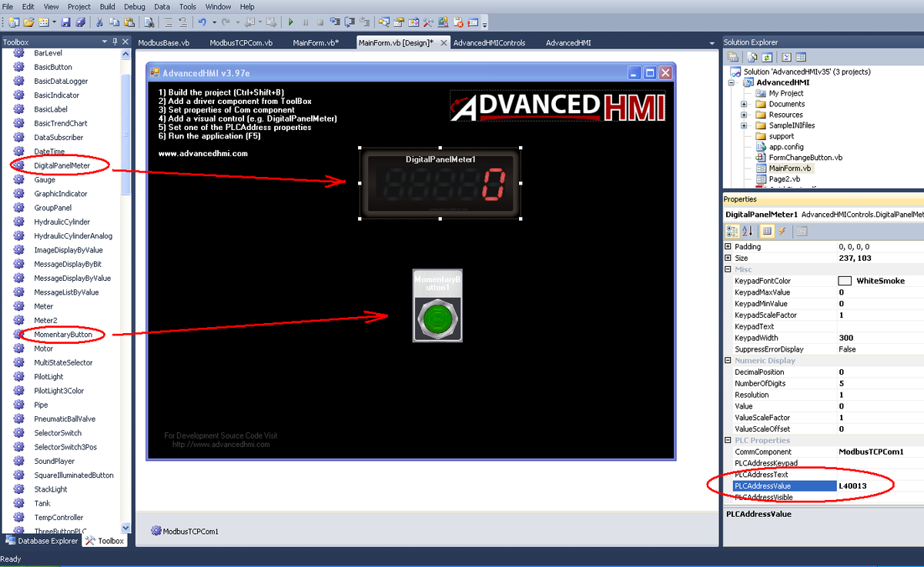Toggle Categorized view in Properties toolbar
The height and width of the screenshot is (567, 924).
pyautogui.click(x=732, y=231)
